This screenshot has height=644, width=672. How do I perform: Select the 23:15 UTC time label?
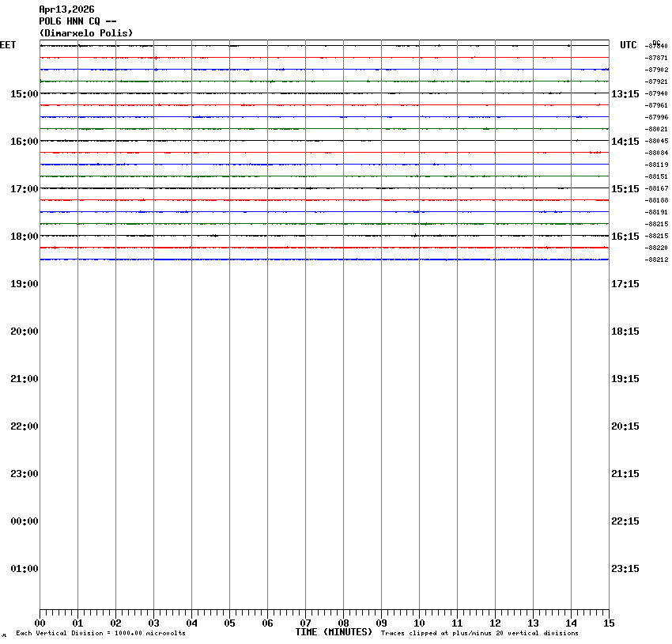tap(625, 569)
